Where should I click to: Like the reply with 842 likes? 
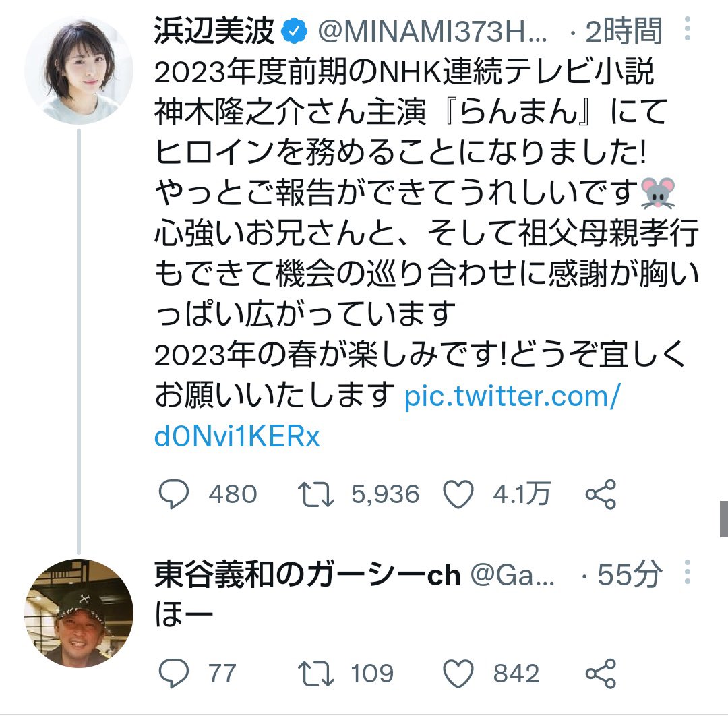point(458,673)
